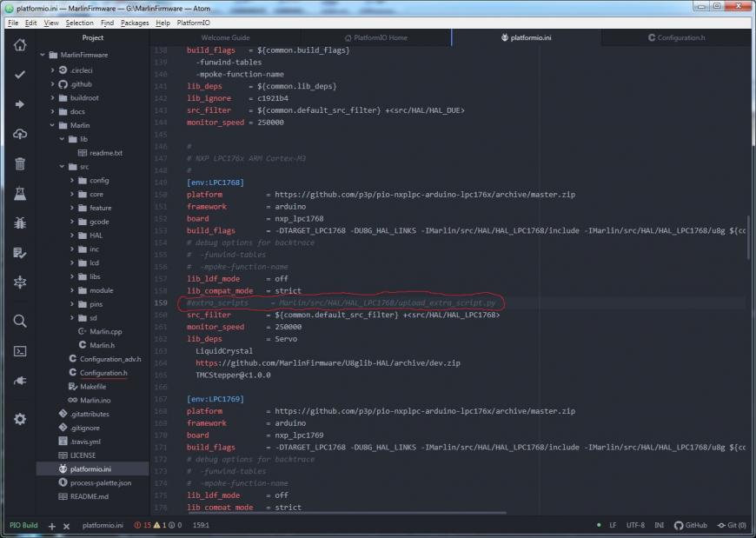Expand the config folder arrow
The image size is (756, 538).
72,180
